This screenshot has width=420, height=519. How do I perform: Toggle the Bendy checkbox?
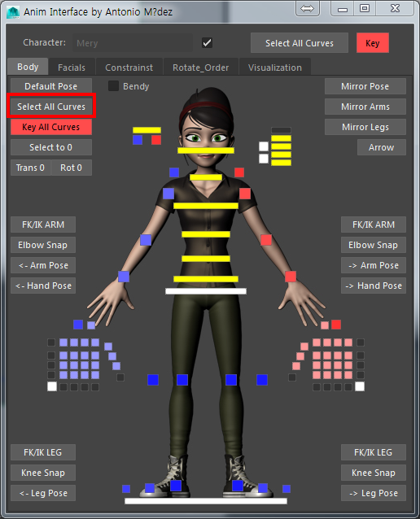tap(114, 86)
